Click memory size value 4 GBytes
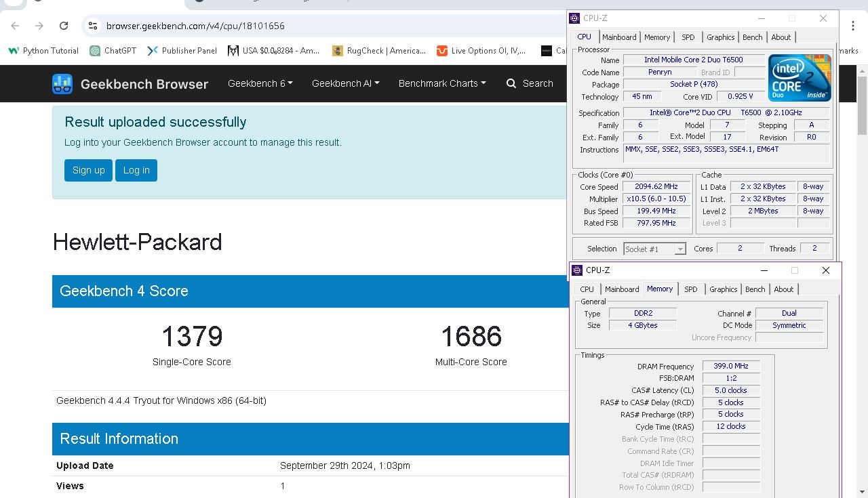868x498 pixels. point(643,325)
